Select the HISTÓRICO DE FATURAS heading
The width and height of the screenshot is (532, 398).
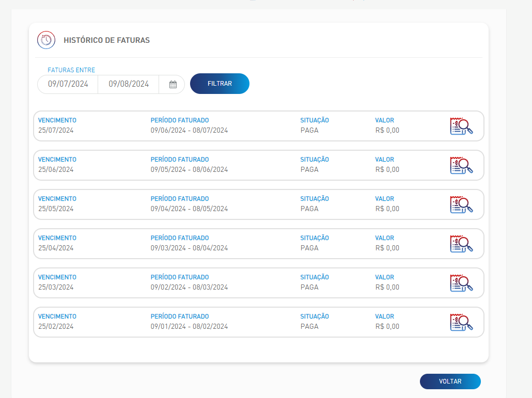106,40
